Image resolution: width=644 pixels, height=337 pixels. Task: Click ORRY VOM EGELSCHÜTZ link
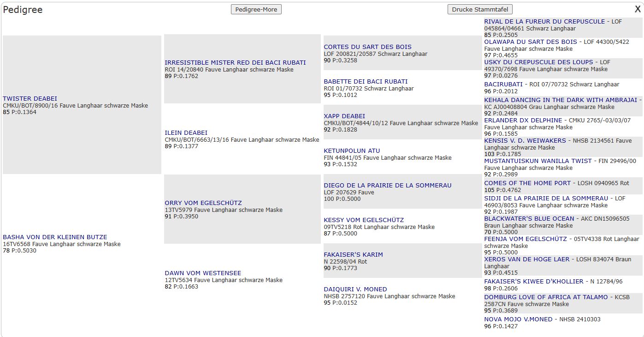(x=203, y=203)
